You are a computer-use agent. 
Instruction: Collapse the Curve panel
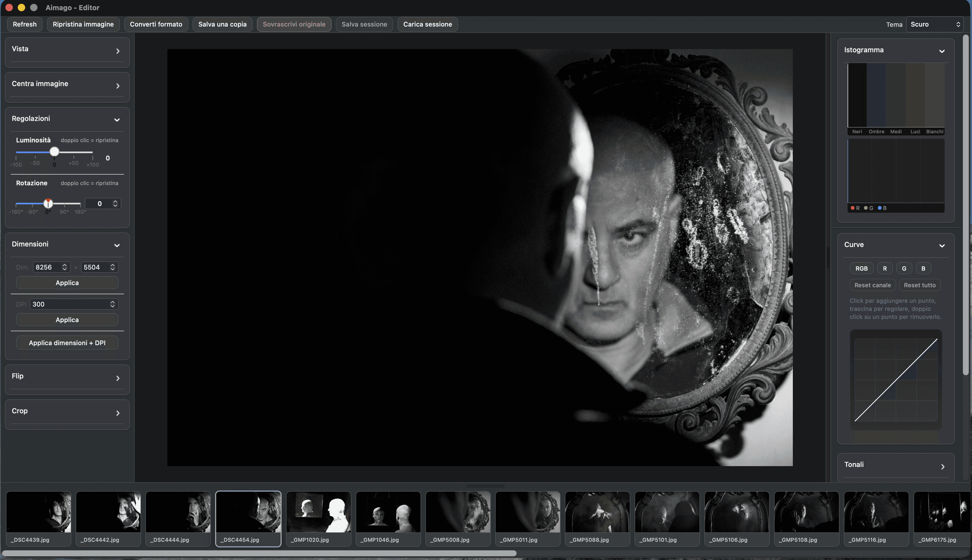click(942, 246)
